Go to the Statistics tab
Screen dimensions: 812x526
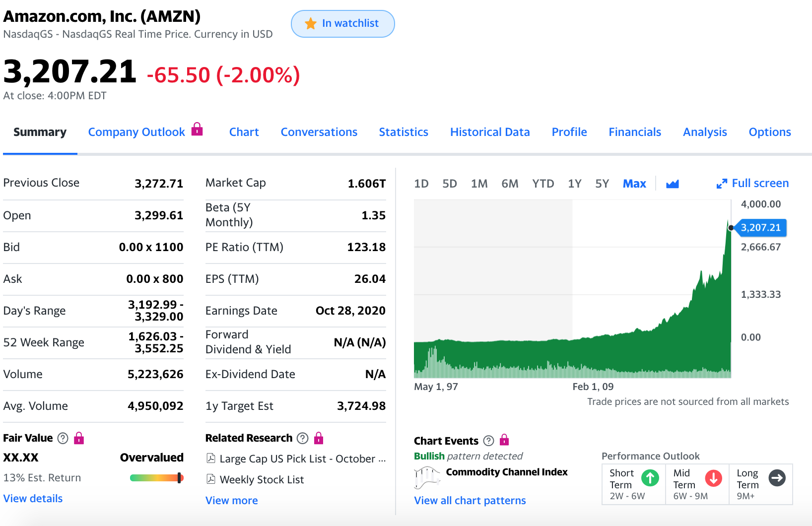404,132
